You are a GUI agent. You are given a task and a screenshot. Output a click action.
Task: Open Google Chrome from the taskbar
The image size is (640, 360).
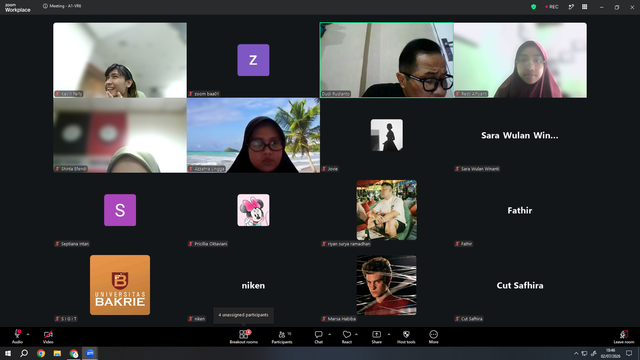coord(41,353)
